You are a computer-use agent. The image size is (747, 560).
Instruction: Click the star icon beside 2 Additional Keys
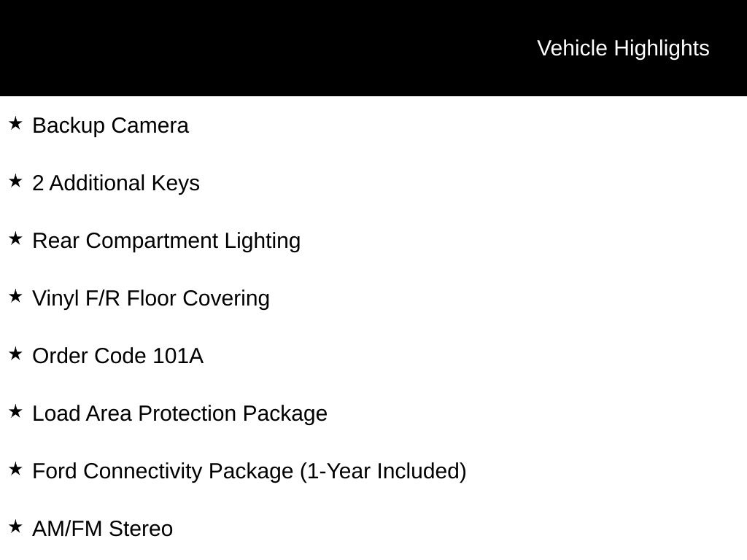pyautogui.click(x=15, y=181)
